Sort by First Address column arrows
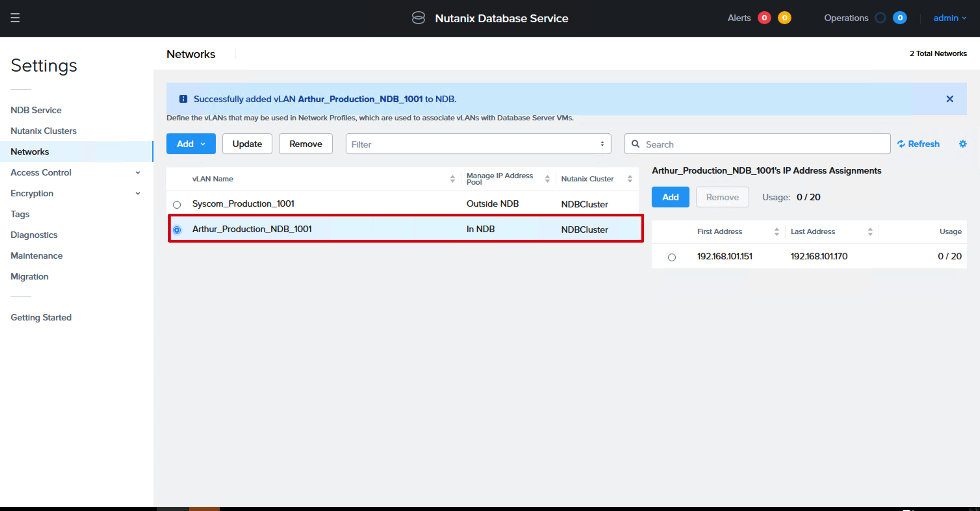 pyautogui.click(x=777, y=232)
